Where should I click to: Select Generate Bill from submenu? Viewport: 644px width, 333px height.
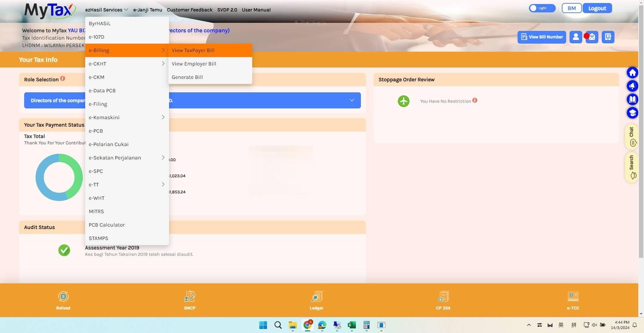210,77
